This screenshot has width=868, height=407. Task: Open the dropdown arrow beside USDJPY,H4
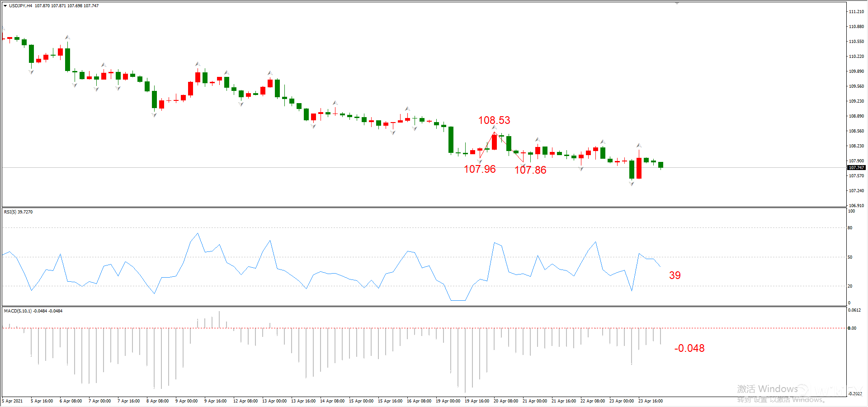(x=5, y=6)
